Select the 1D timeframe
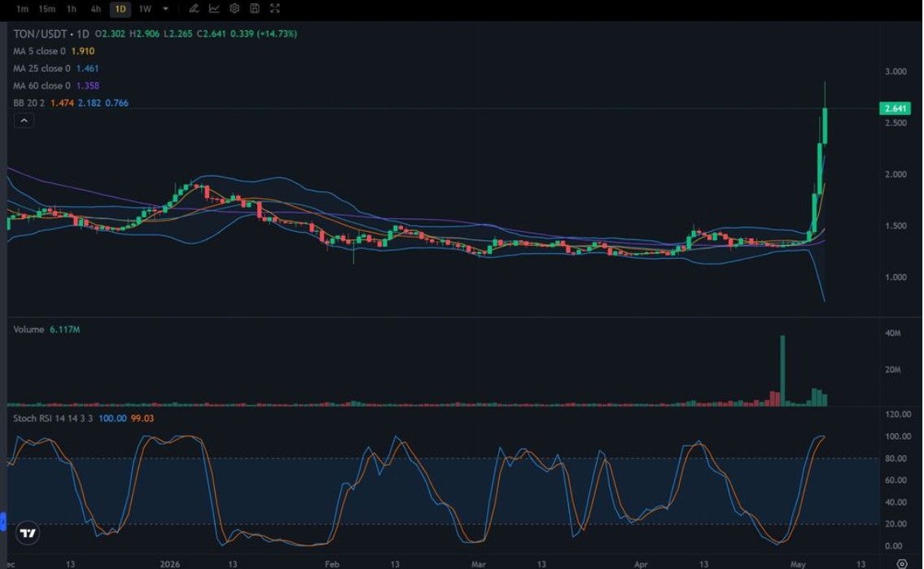The width and height of the screenshot is (924, 569). coord(120,9)
